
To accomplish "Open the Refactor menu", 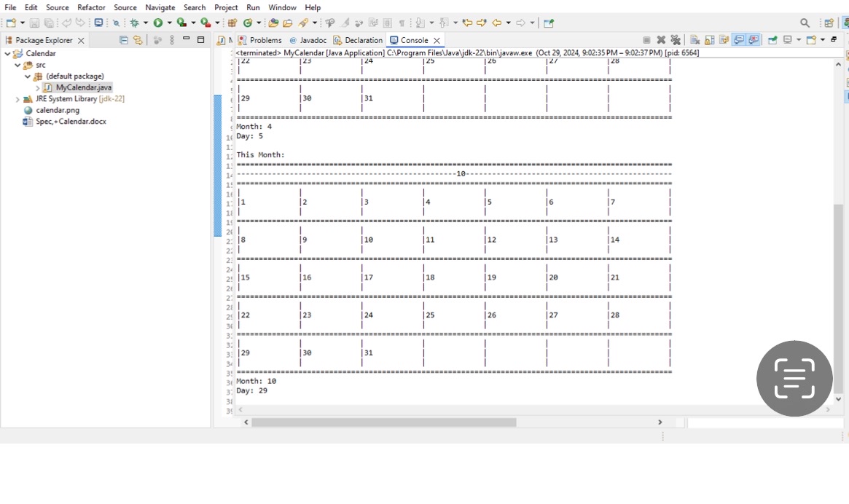I will tap(91, 7).
